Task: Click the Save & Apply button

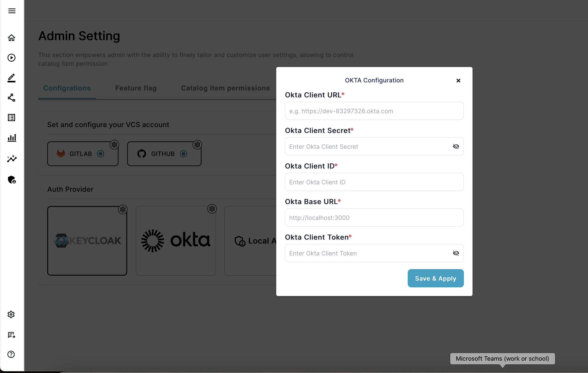Action: point(436,278)
